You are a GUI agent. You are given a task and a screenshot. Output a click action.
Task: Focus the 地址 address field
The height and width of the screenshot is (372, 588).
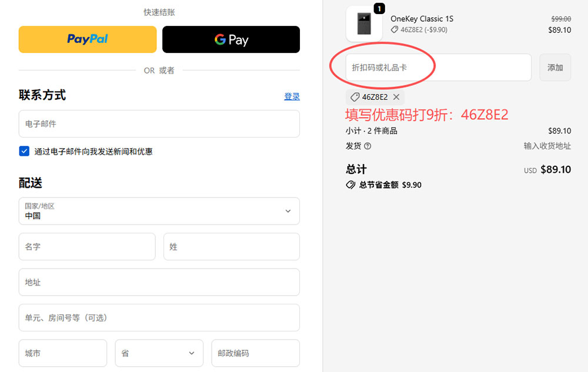159,282
